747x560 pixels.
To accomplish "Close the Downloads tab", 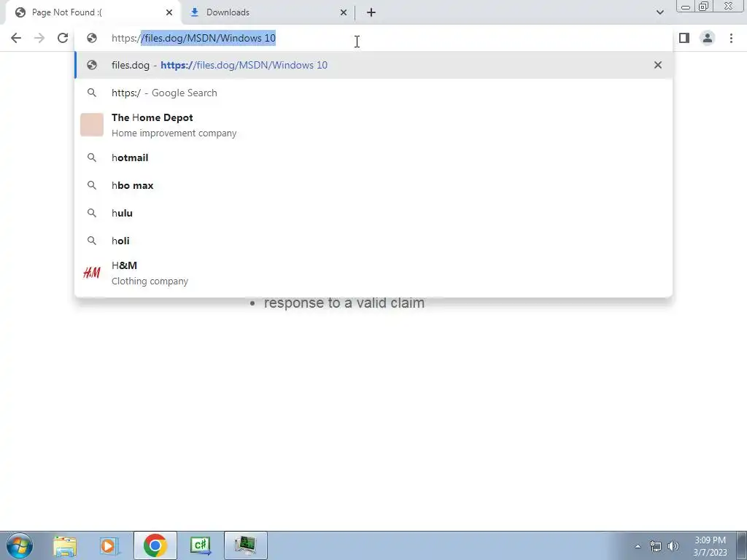I will [344, 13].
